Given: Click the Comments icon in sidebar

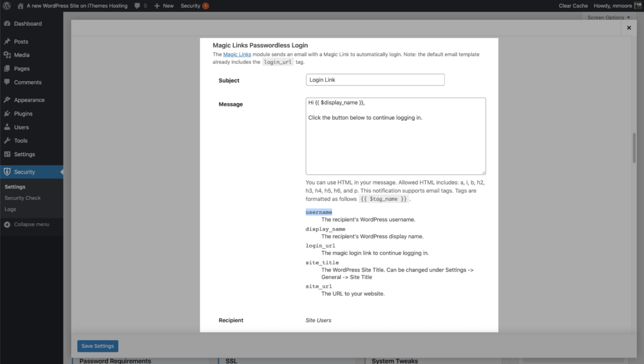Looking at the screenshot, I should pyautogui.click(x=7, y=82).
